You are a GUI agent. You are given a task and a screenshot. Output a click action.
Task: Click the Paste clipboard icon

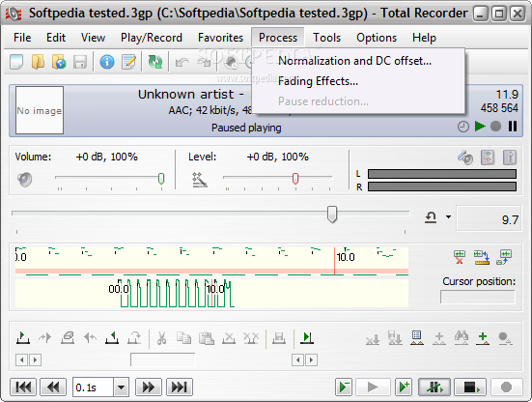click(207, 338)
